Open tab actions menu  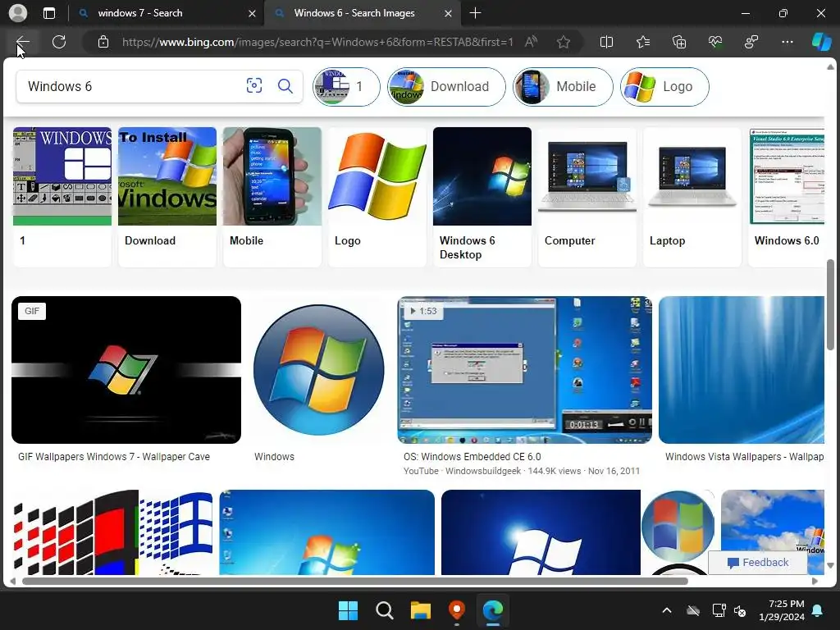pyautogui.click(x=48, y=13)
